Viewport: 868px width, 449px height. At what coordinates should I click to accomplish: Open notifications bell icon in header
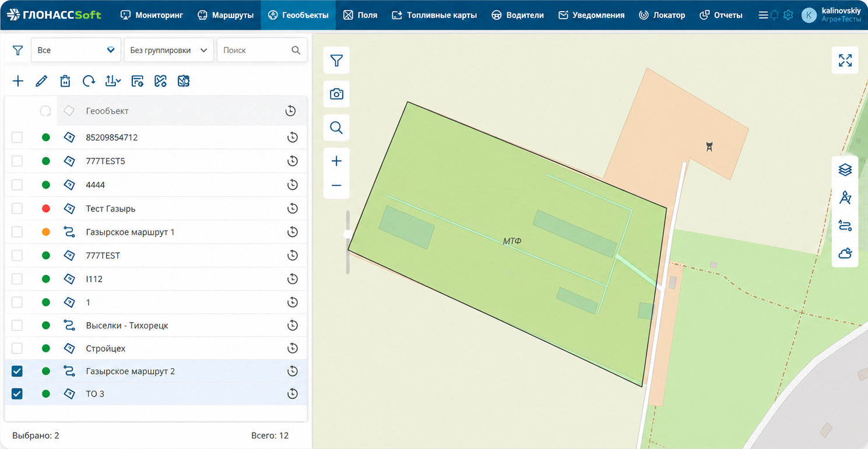coord(774,15)
